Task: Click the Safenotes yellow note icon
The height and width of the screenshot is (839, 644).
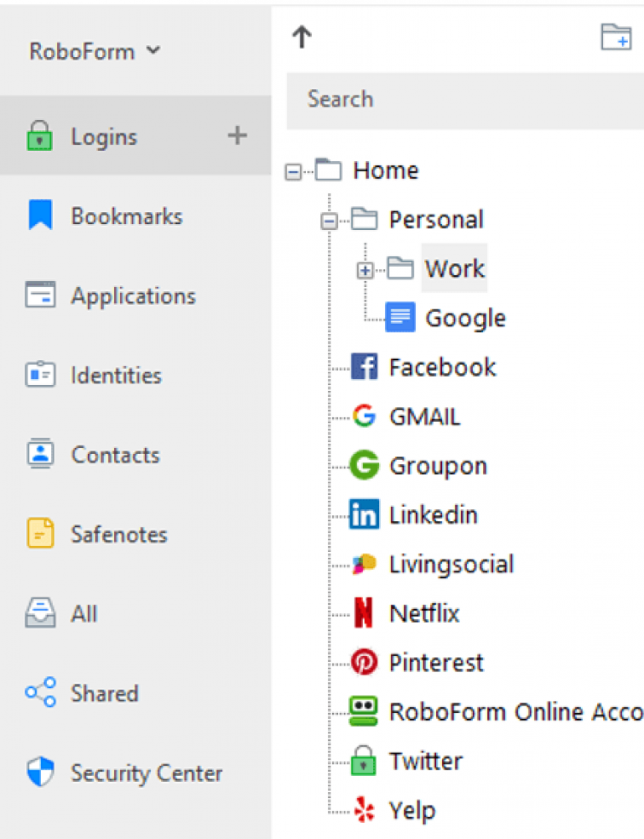Action: pos(40,534)
